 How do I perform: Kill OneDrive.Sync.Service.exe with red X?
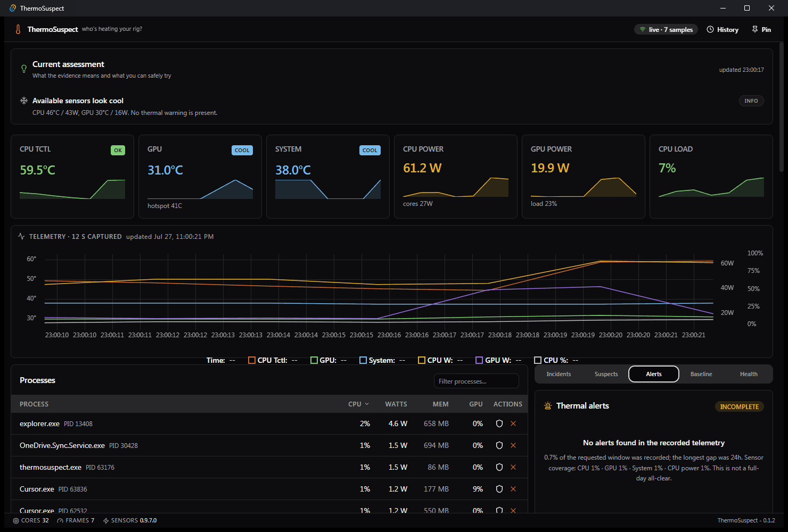point(513,445)
